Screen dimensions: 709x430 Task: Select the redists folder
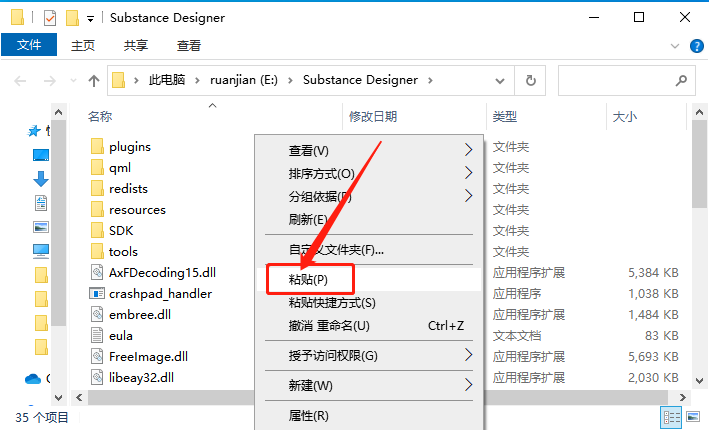[x=119, y=189]
